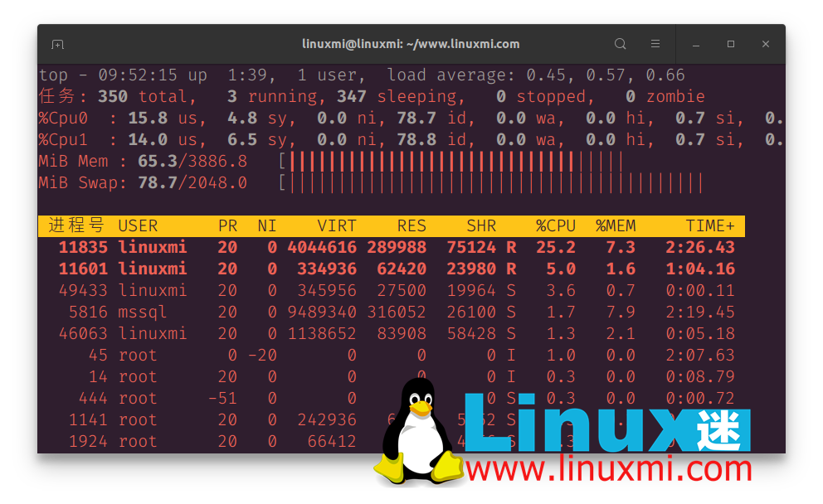Image resolution: width=823 pixels, height=504 pixels.
Task: Click the %CPU column header
Action: click(x=556, y=226)
